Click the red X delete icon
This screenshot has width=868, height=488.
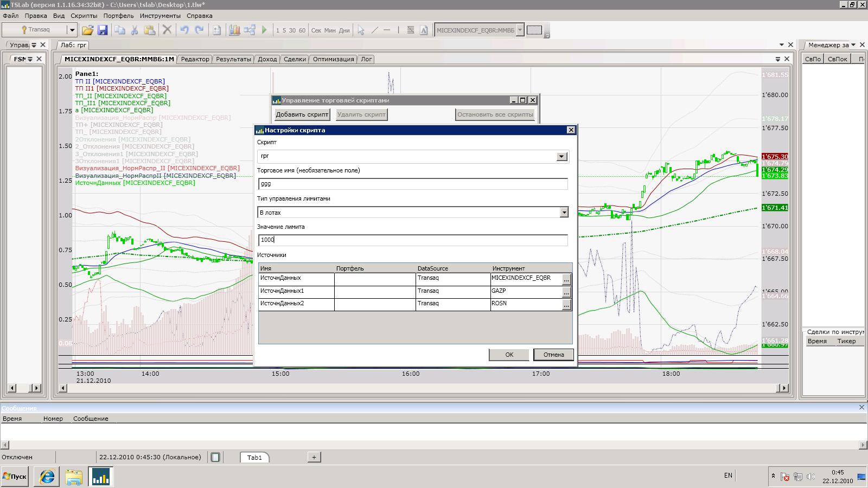click(x=167, y=30)
